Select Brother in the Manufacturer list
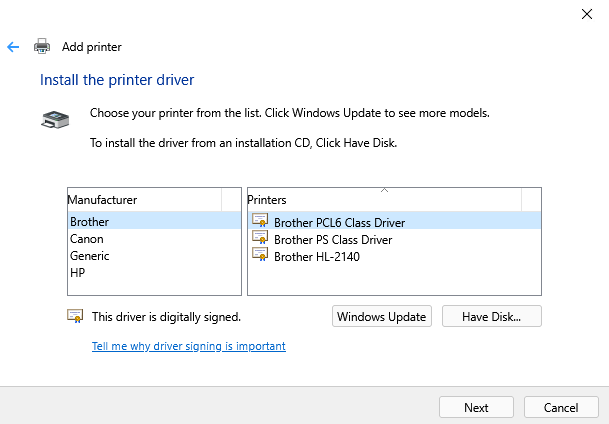The width and height of the screenshot is (609, 424). click(155, 221)
